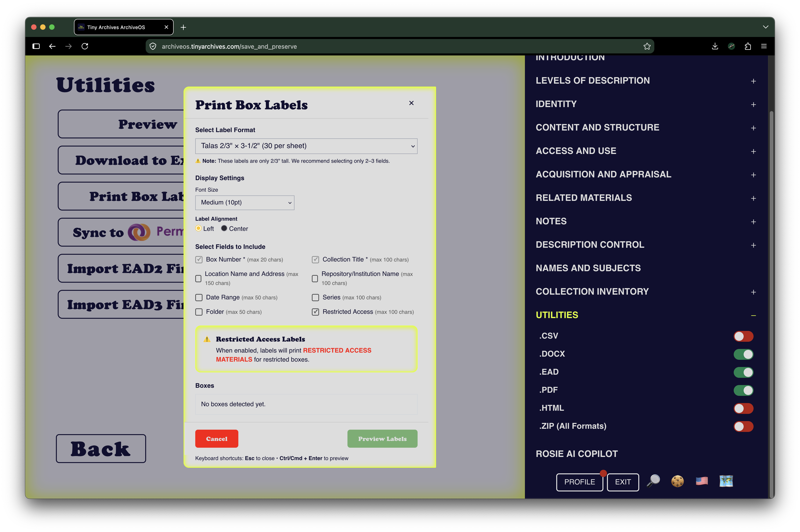Expand Levels of Description section
Image resolution: width=800 pixels, height=532 pixels.
click(x=753, y=81)
